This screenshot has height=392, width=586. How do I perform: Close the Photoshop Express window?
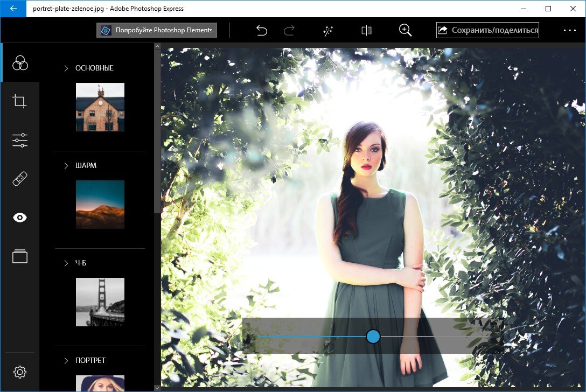[x=573, y=8]
